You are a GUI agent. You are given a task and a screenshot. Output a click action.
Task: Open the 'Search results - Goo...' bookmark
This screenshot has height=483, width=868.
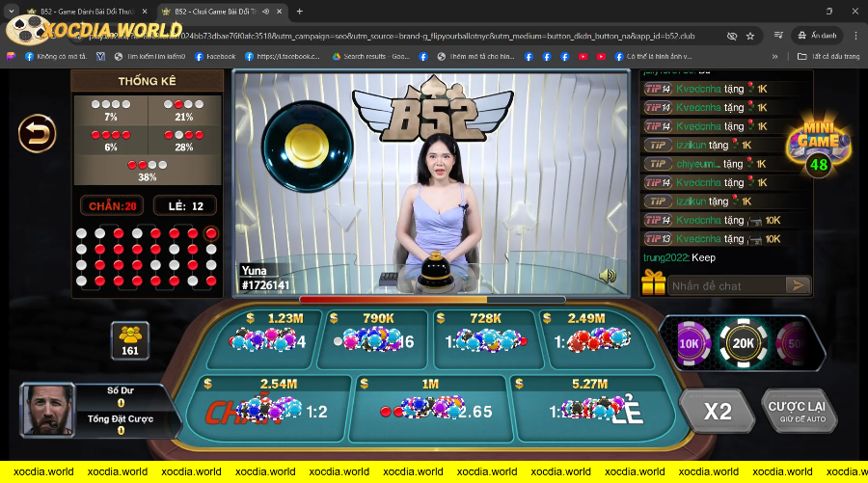371,57
